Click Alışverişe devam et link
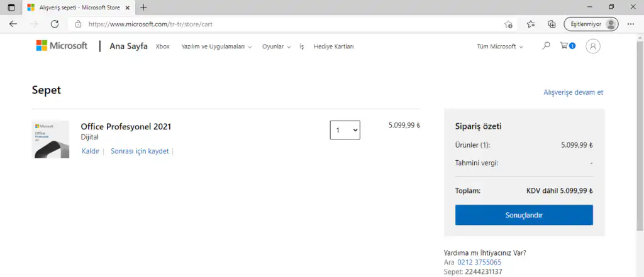The image size is (644, 277). pyautogui.click(x=574, y=92)
